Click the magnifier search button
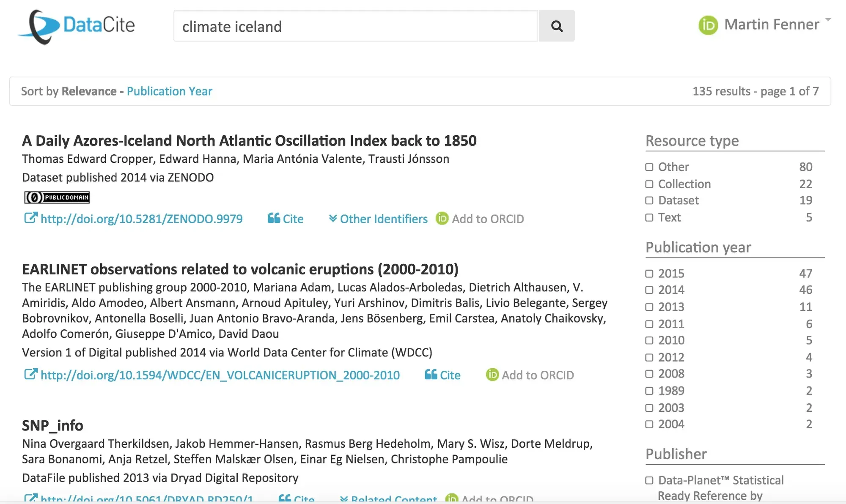The image size is (846, 504). [556, 26]
